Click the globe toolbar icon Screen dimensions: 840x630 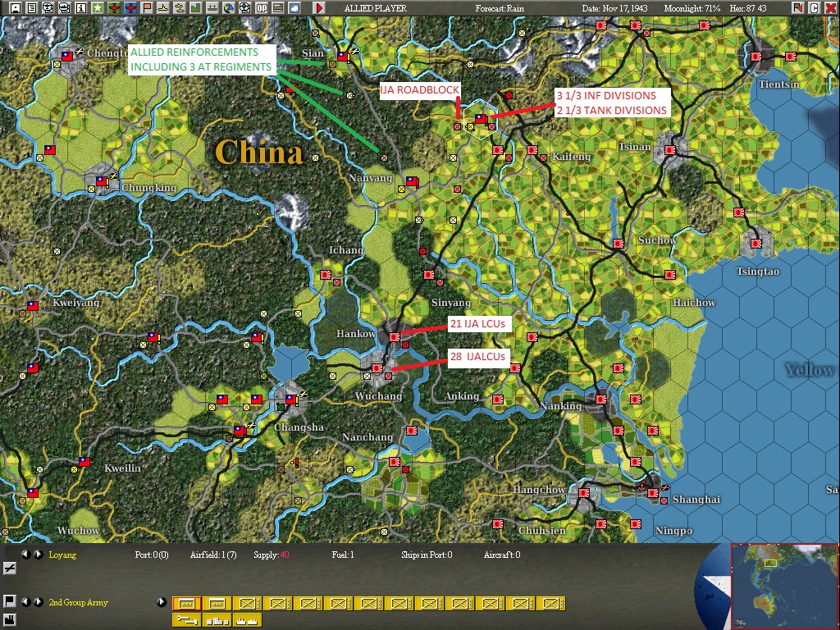pyautogui.click(x=229, y=7)
